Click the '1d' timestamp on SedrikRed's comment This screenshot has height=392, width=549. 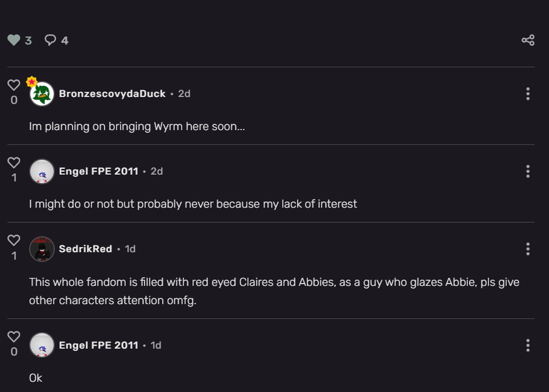[x=130, y=249]
